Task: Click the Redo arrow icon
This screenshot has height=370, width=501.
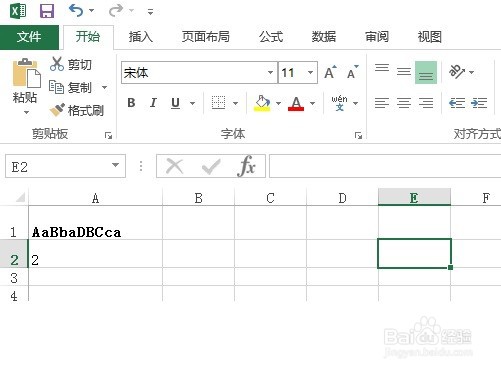Action: pos(116,11)
